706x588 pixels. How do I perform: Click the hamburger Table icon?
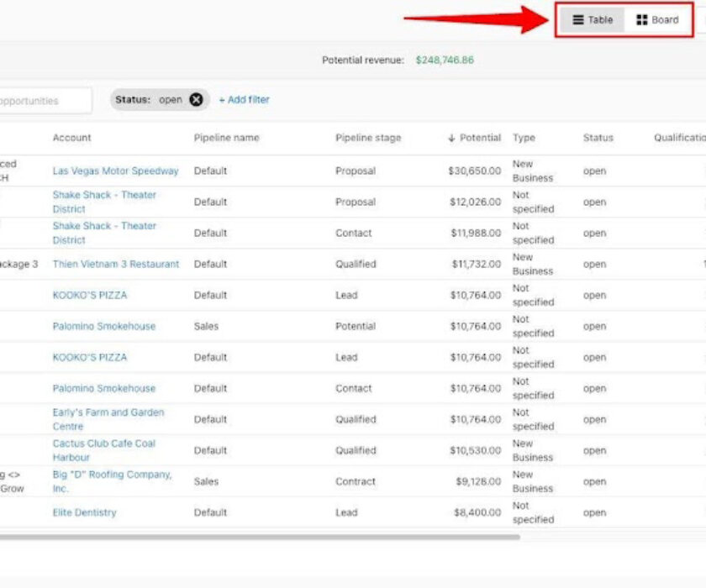(x=578, y=20)
